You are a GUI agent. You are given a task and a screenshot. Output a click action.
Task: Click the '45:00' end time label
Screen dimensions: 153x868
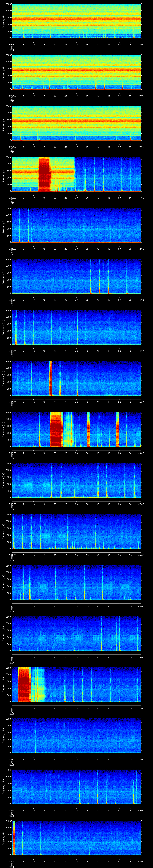[141, 402]
